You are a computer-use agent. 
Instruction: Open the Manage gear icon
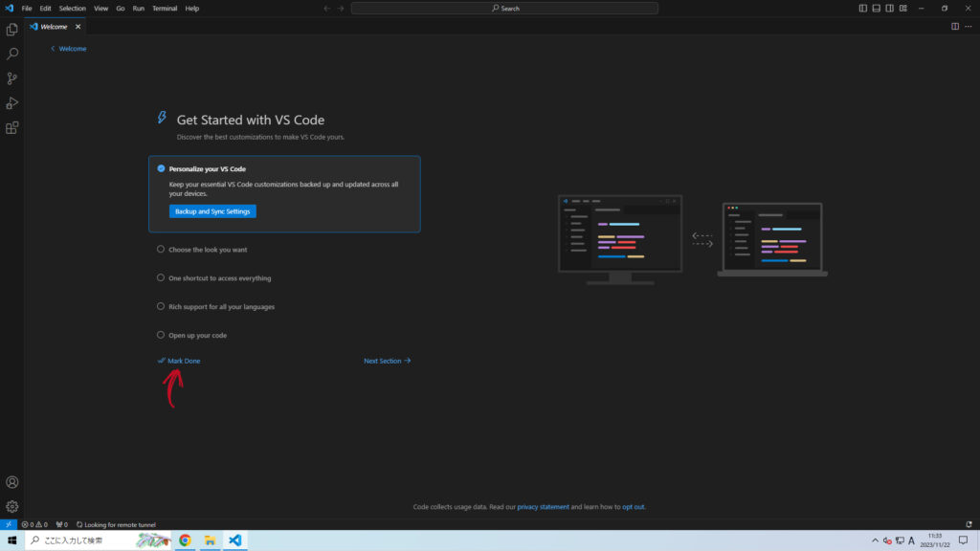pyautogui.click(x=11, y=507)
